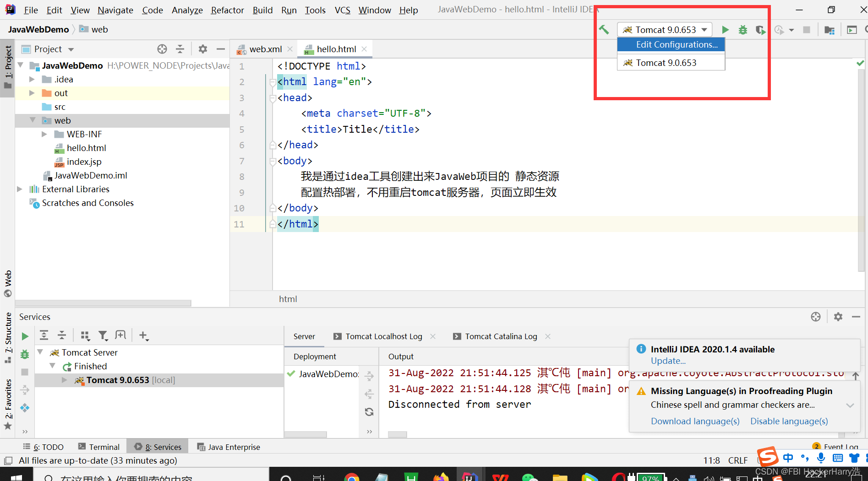
Task: Click the Update... link for IntelliJ IDEA
Action: [668, 361]
